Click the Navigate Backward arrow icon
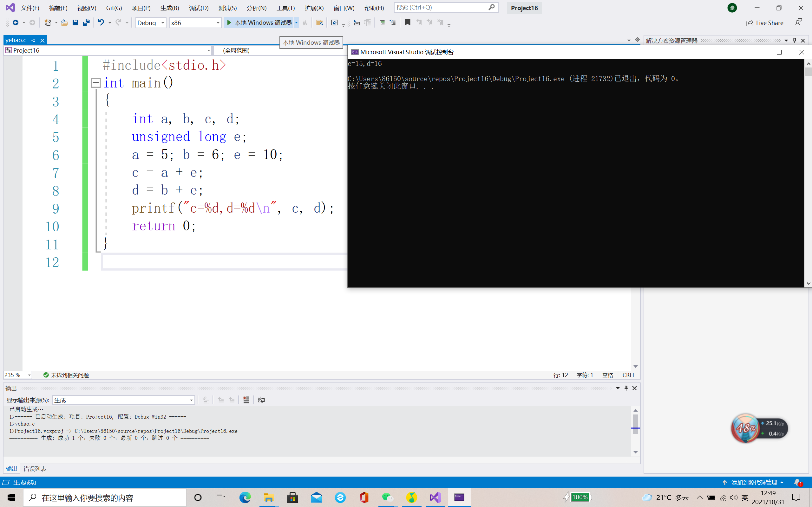812x507 pixels. tap(16, 22)
